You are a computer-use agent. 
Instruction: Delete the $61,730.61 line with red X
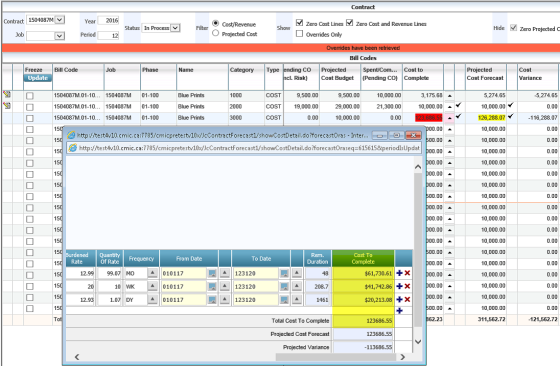pos(407,273)
